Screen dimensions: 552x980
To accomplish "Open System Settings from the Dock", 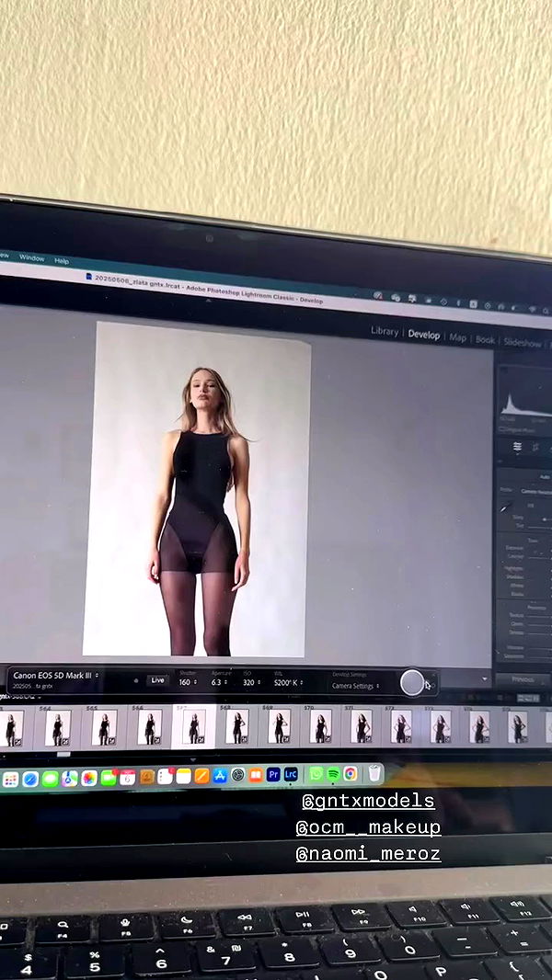I will pos(237,775).
